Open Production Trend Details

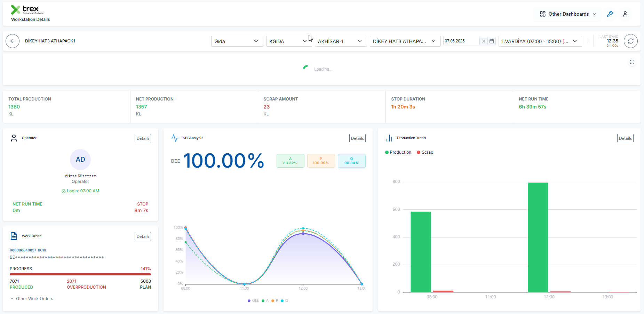coord(625,138)
